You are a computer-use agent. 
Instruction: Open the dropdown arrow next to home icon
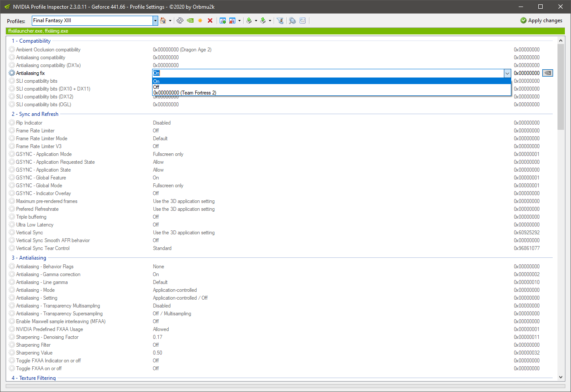(x=170, y=20)
